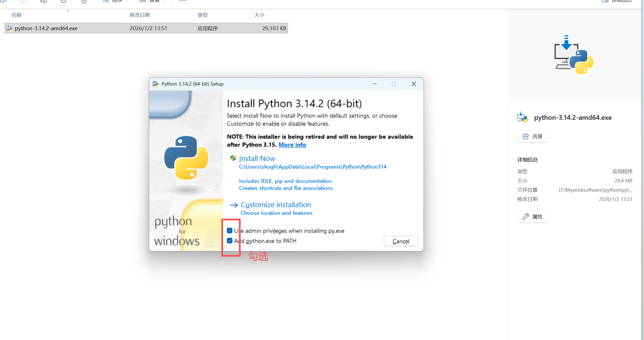Screen dimensions: 644x340
Task: Click the python-3.14.2-amd64.exe file icon in list
Action: pyautogui.click(x=10, y=28)
